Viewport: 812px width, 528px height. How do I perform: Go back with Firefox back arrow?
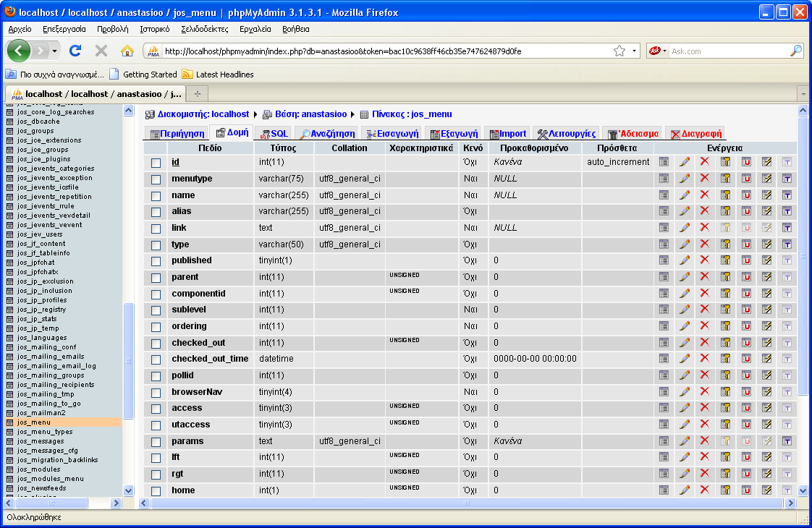pyautogui.click(x=19, y=51)
